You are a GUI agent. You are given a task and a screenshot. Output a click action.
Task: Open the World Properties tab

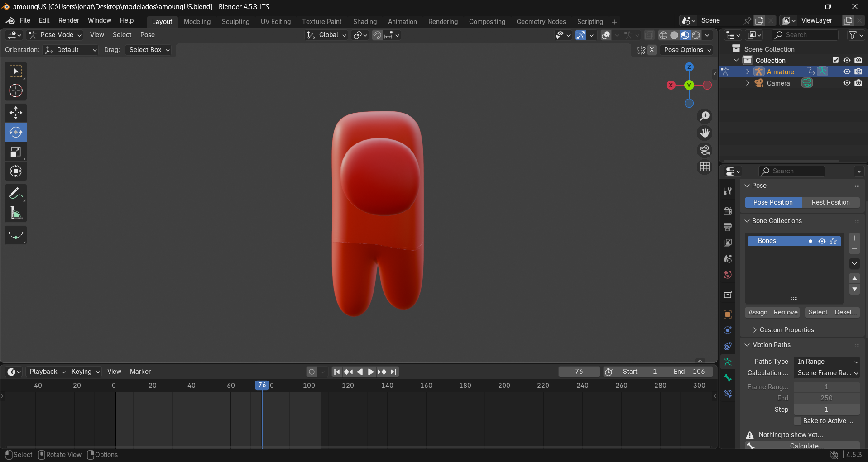728,275
